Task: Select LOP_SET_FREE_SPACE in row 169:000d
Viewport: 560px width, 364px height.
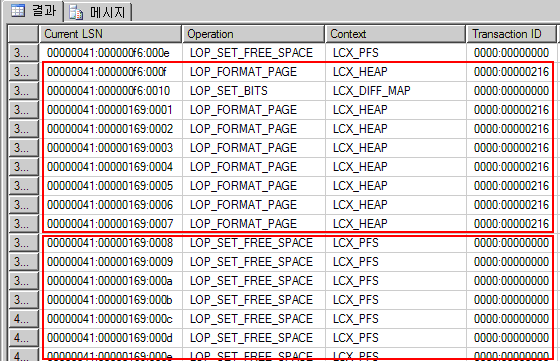Action: coord(254,338)
